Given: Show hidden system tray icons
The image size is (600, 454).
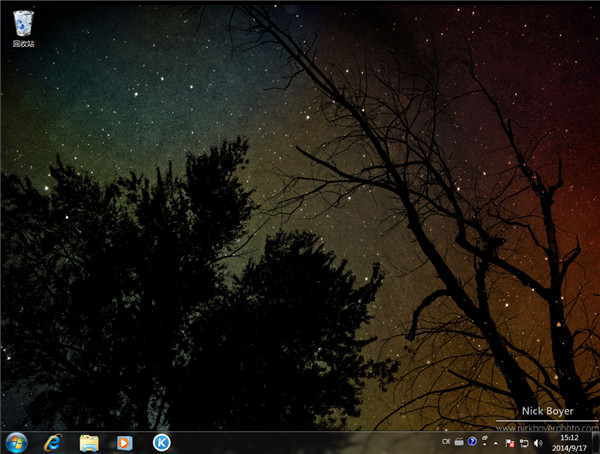Looking at the screenshot, I should (x=496, y=442).
